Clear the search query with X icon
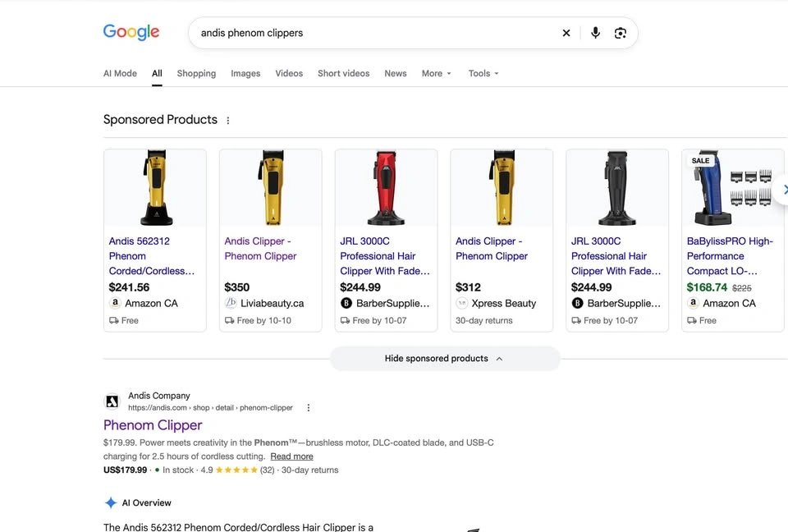 click(566, 33)
